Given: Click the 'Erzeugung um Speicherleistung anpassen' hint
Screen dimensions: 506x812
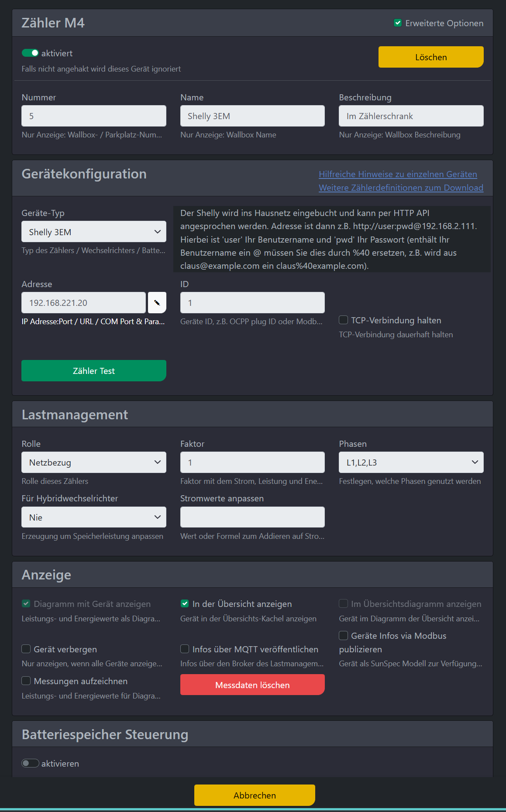Looking at the screenshot, I should 93,536.
